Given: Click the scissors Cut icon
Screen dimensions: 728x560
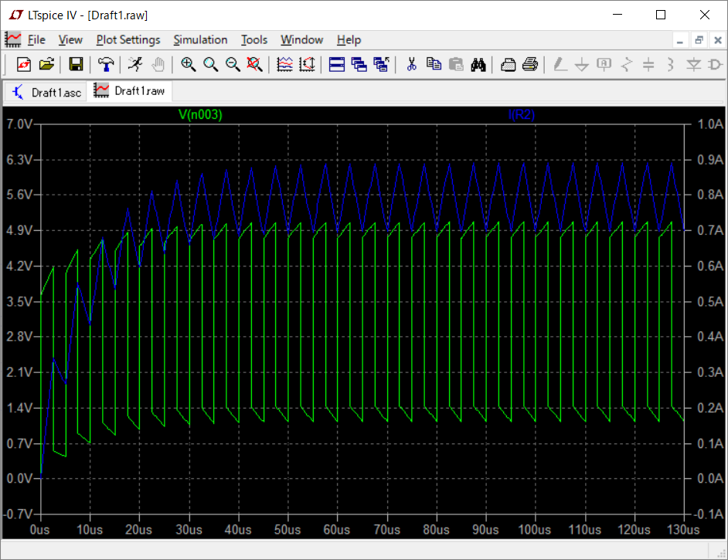Looking at the screenshot, I should pos(411,64).
